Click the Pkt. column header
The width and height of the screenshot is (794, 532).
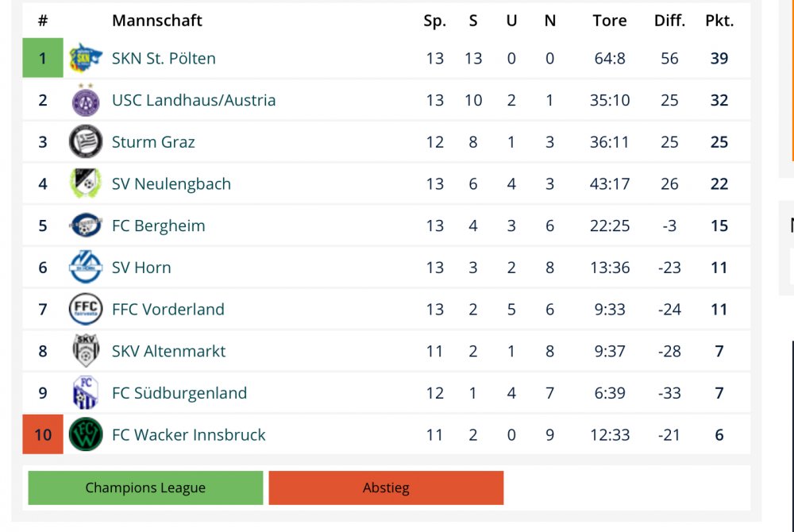click(719, 21)
